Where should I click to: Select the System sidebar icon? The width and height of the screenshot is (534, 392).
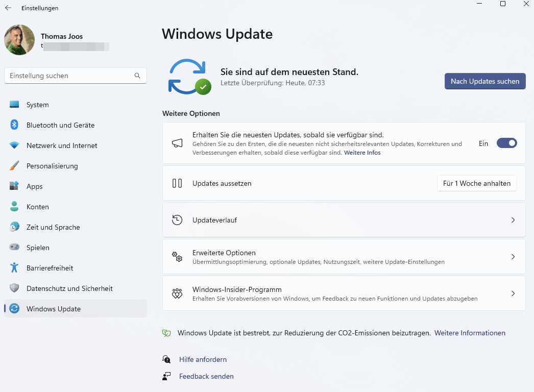coord(13,105)
